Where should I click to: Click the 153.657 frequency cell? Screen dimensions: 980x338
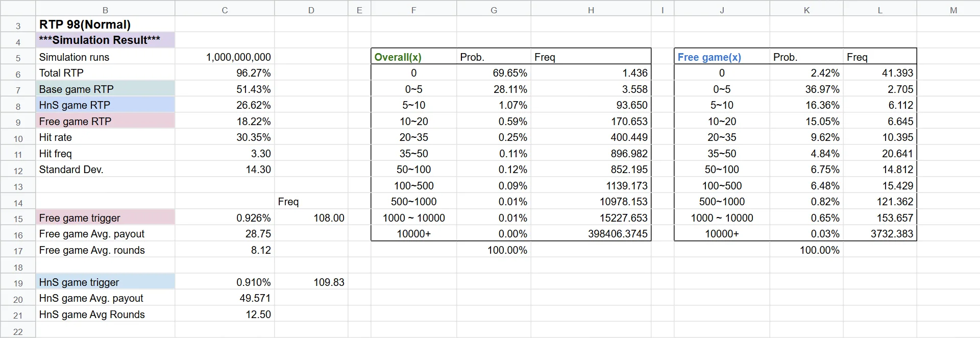tap(880, 218)
